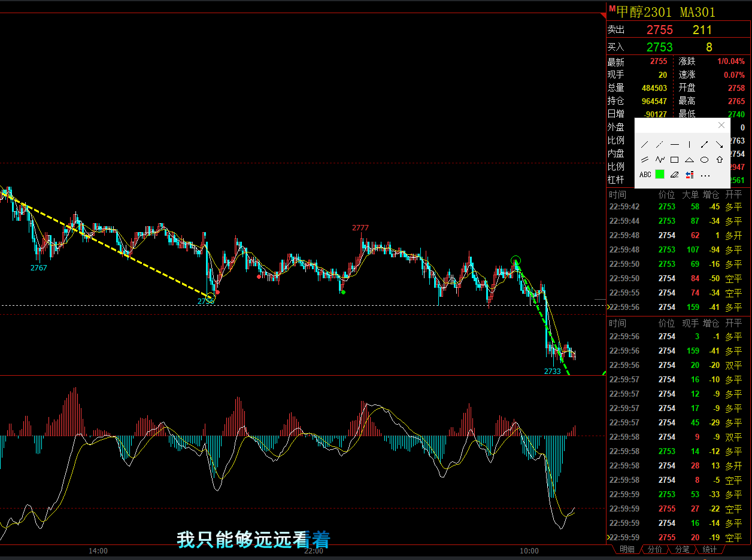Click the 现手 column header in tick list
This screenshot has height=560, width=752.
(x=690, y=323)
